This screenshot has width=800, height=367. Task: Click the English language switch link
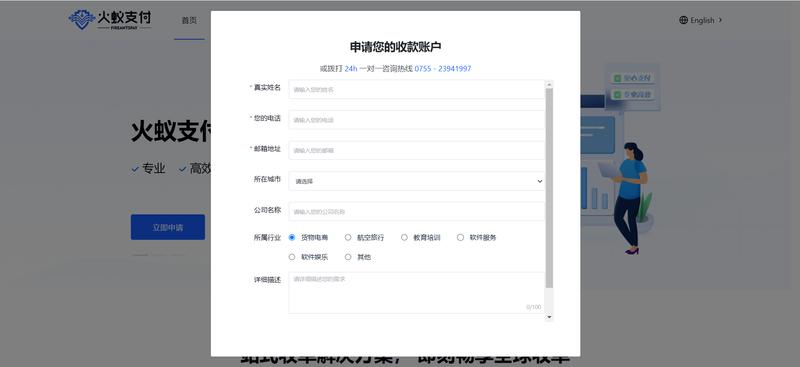[x=702, y=20]
